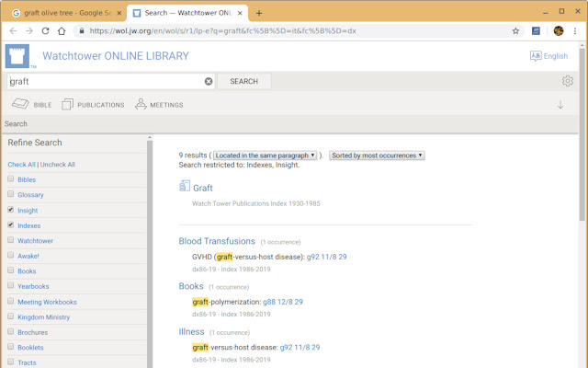
Task: Close the Watchtower Search tab
Action: tap(240, 13)
